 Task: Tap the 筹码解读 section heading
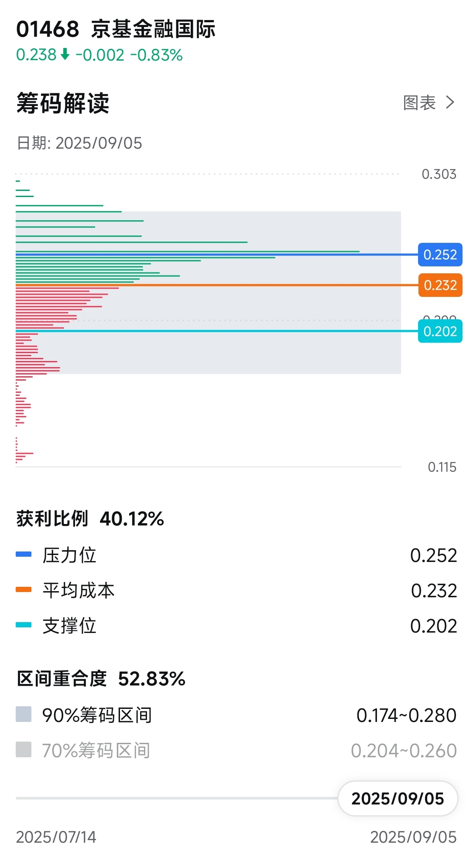[63, 103]
